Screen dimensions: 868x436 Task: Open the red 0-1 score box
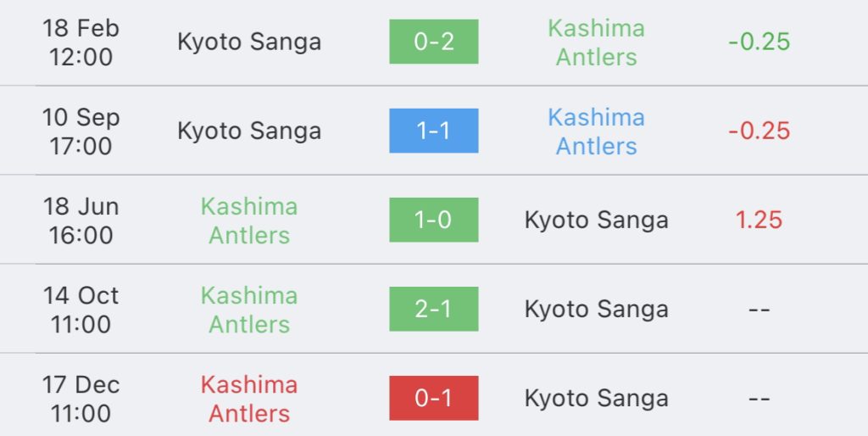pyautogui.click(x=433, y=399)
